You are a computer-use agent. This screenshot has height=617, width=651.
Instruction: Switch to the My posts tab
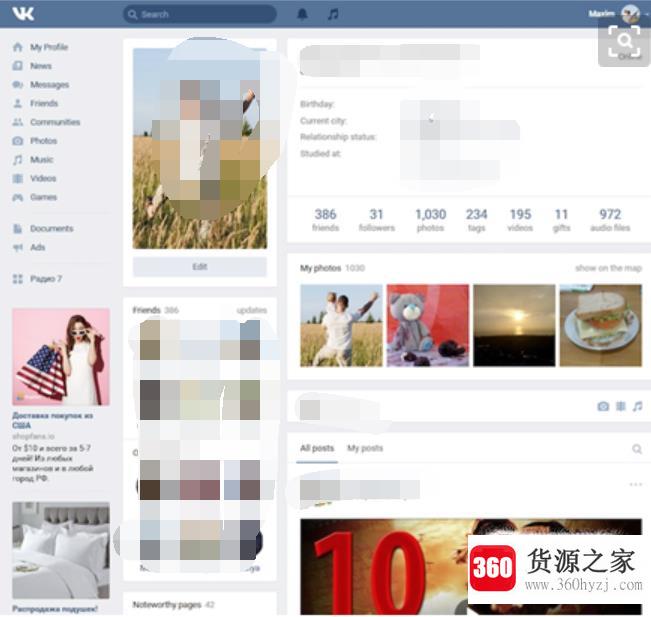pos(365,448)
